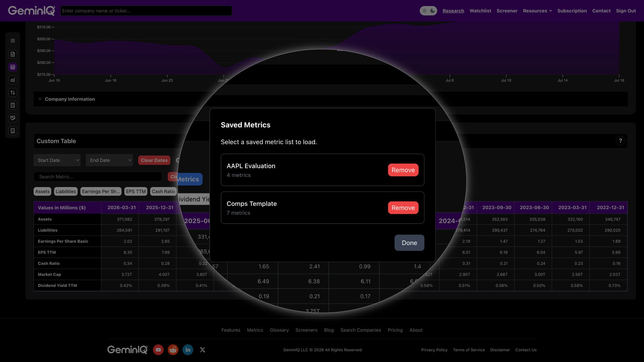The height and width of the screenshot is (362, 644).
Task: Click Sign Out in the header
Action: pyautogui.click(x=626, y=11)
